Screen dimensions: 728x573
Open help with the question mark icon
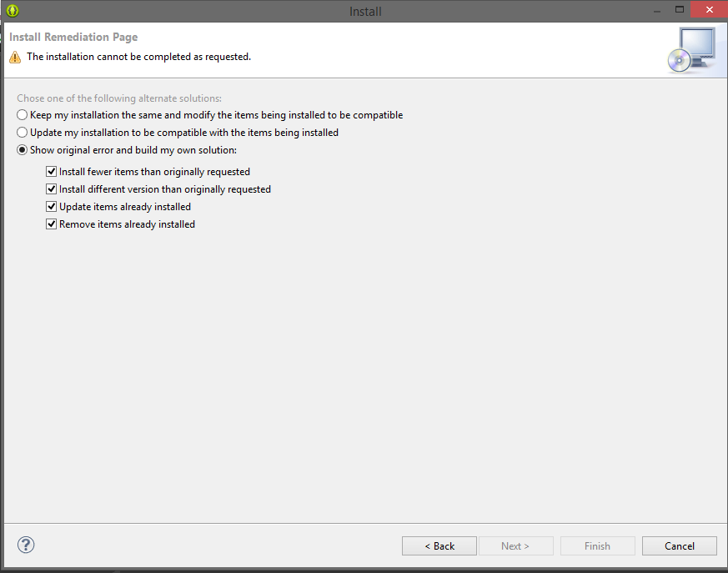(x=26, y=545)
